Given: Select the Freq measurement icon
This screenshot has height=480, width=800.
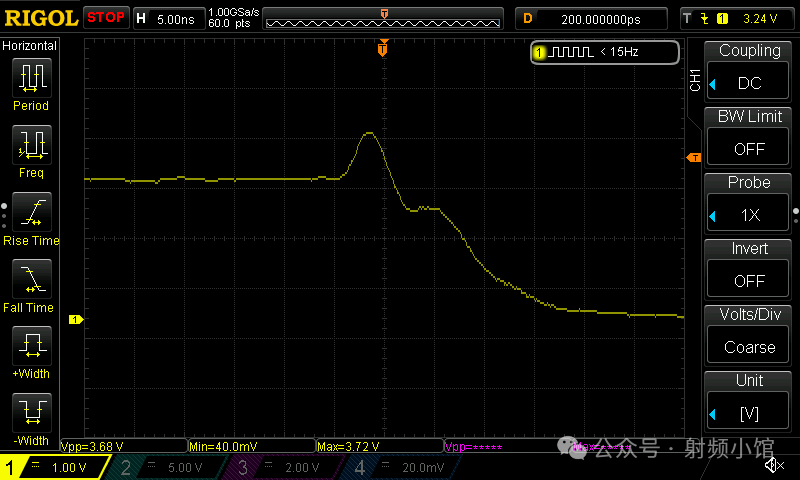Looking at the screenshot, I should (30, 145).
